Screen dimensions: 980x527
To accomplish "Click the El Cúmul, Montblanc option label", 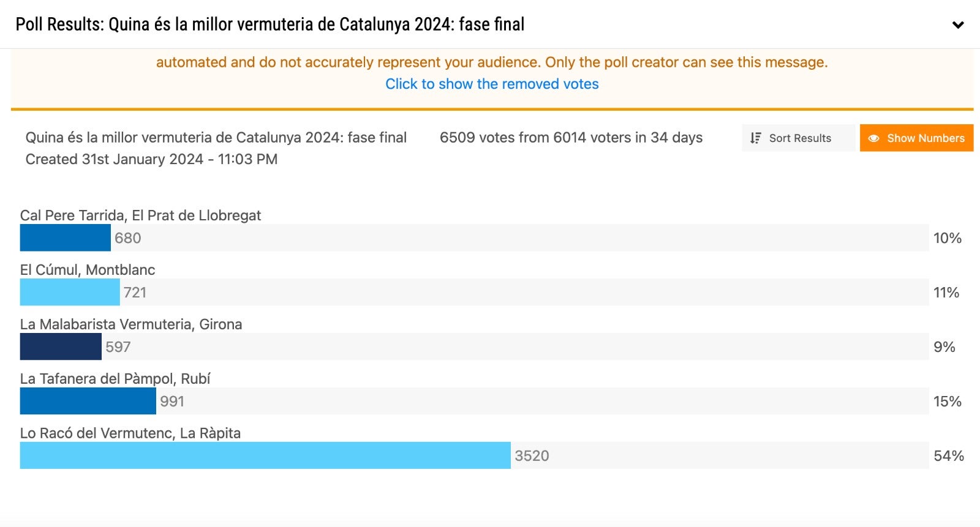I will click(88, 270).
